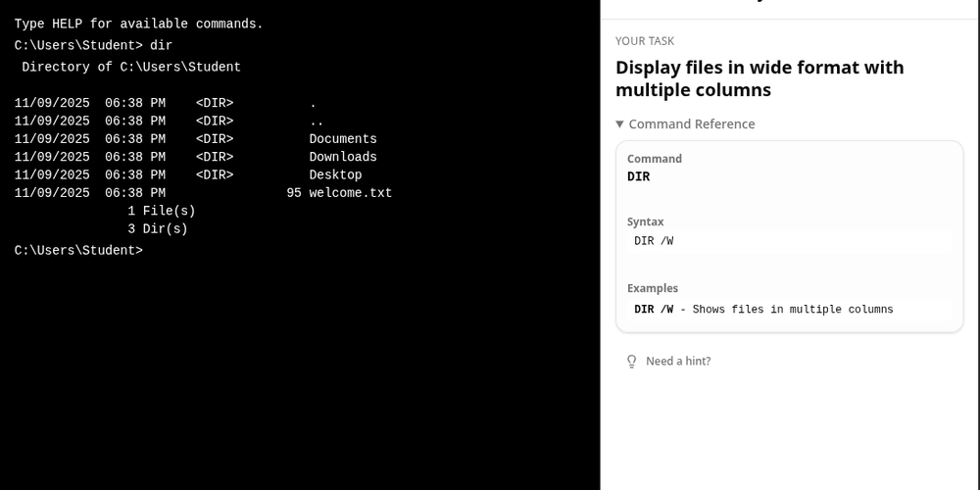Collapse the Command Reference triangle

tap(620, 124)
